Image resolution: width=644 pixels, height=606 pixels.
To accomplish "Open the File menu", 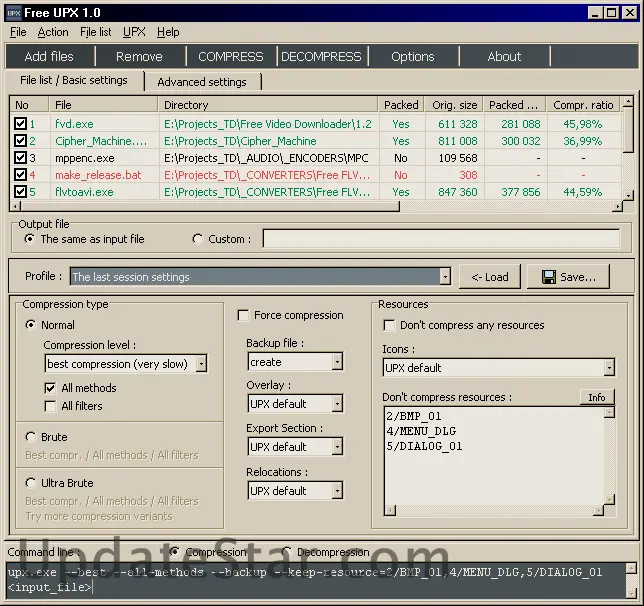I will tap(18, 32).
